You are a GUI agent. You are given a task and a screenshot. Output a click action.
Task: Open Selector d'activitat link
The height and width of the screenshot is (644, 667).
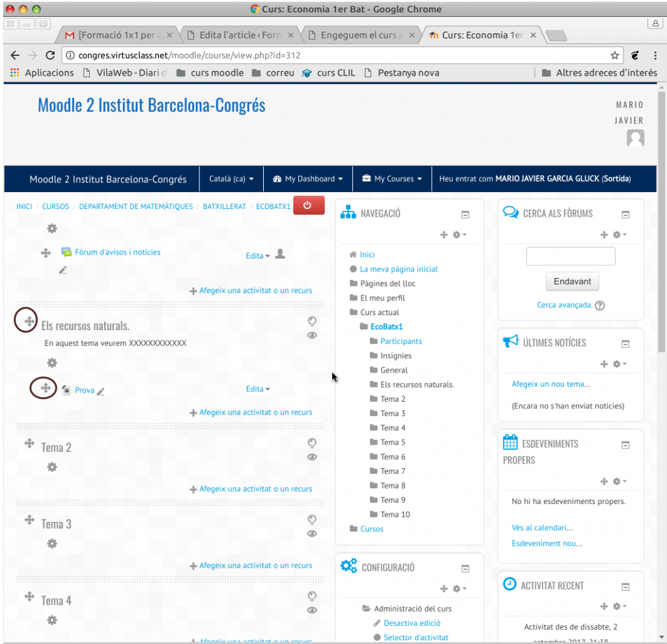[416, 637]
